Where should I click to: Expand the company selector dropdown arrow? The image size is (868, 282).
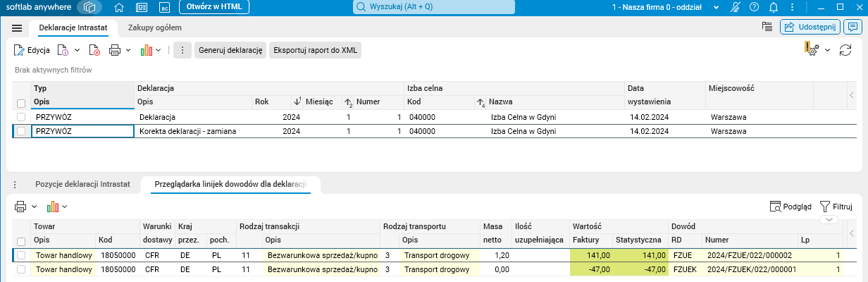pos(716,7)
